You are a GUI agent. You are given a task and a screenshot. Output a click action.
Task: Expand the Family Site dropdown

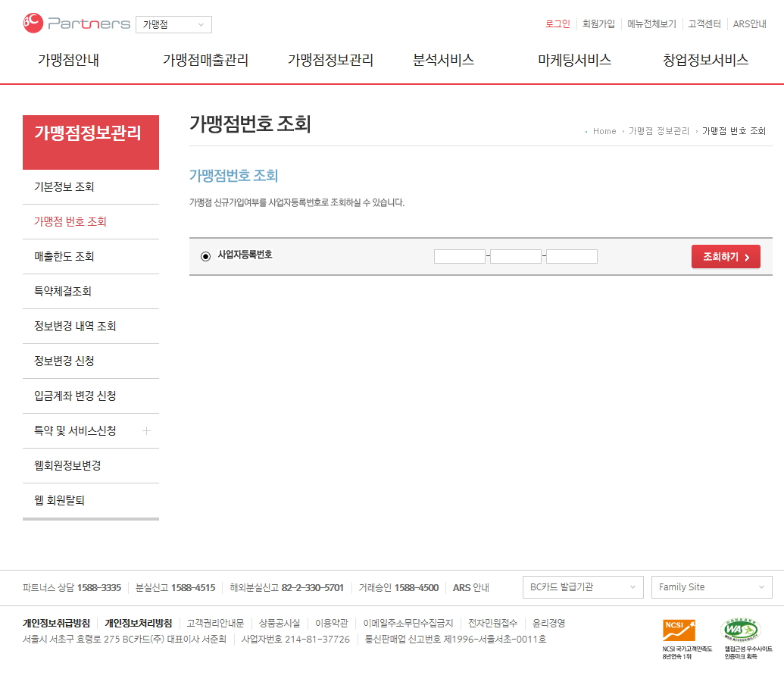pos(711,587)
